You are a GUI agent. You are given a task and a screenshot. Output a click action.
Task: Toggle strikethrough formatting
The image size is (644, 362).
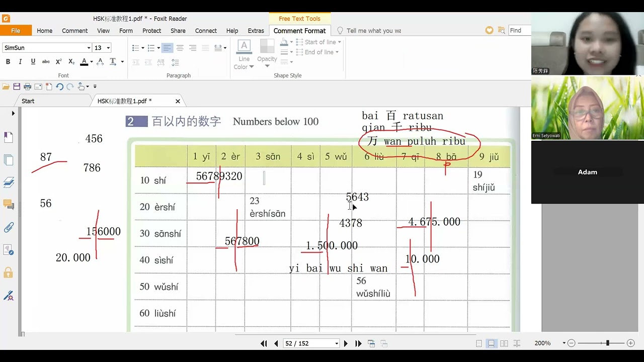[46, 62]
